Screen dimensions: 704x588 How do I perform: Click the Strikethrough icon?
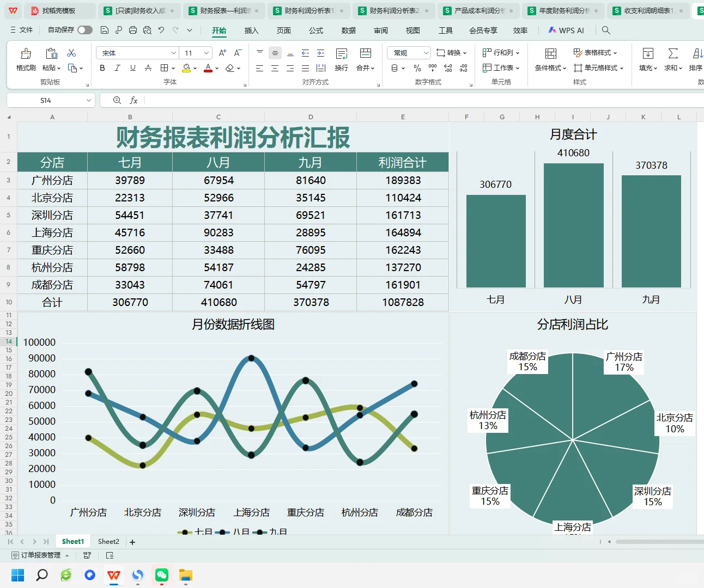(x=148, y=68)
